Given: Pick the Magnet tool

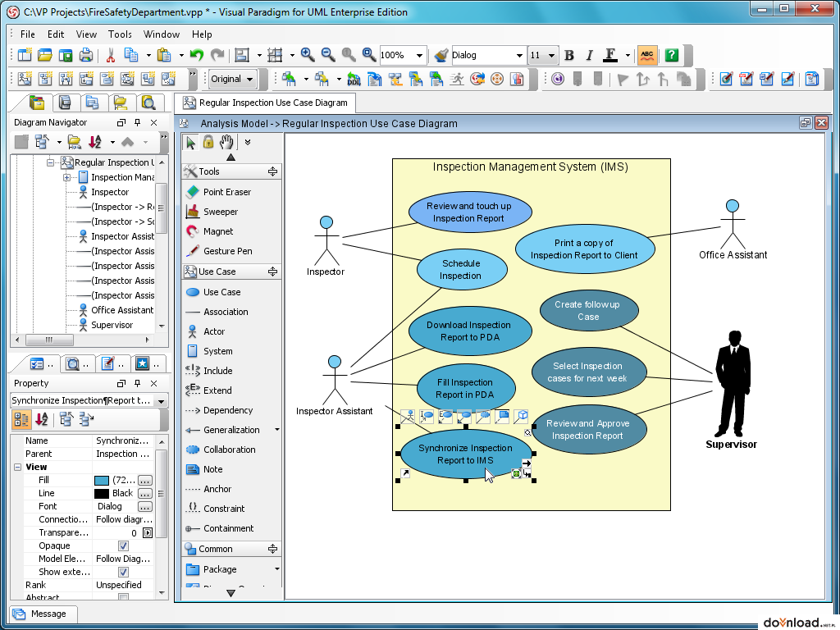Looking at the screenshot, I should 216,231.
